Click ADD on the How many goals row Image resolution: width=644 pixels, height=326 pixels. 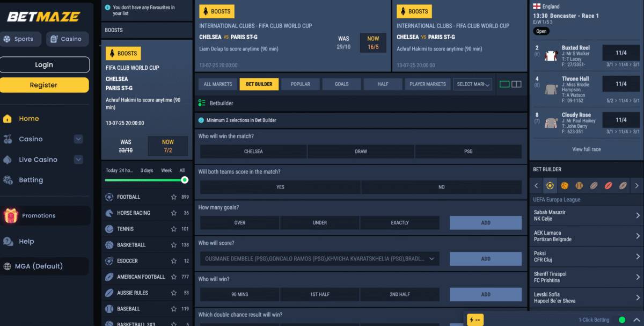pyautogui.click(x=486, y=223)
